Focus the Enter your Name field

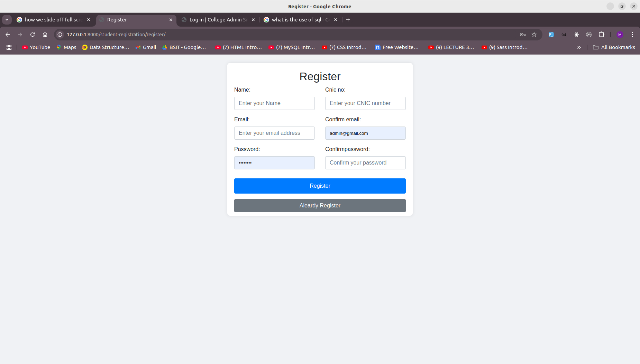click(x=274, y=103)
